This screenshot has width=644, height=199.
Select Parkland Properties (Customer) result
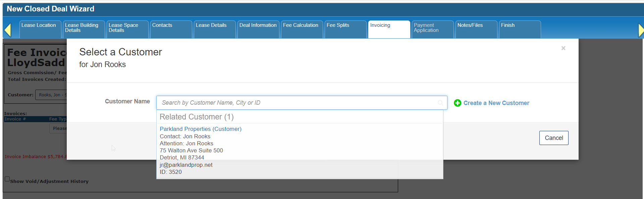[x=200, y=129]
